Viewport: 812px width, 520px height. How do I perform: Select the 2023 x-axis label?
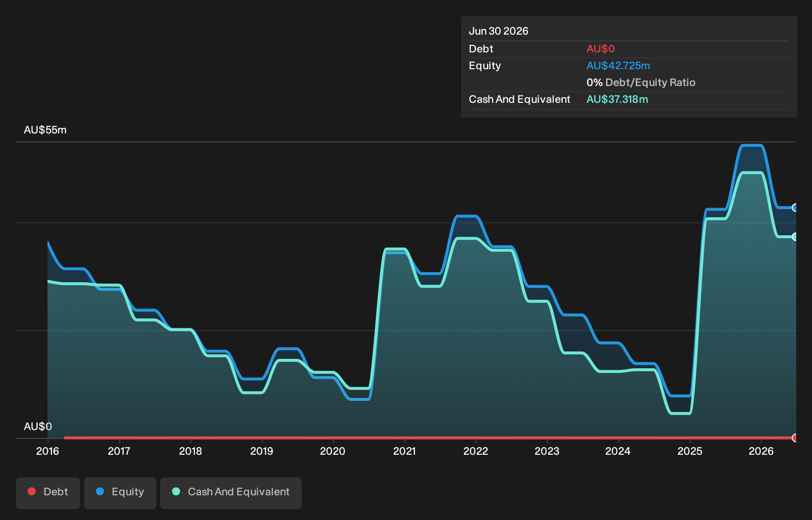(547, 451)
